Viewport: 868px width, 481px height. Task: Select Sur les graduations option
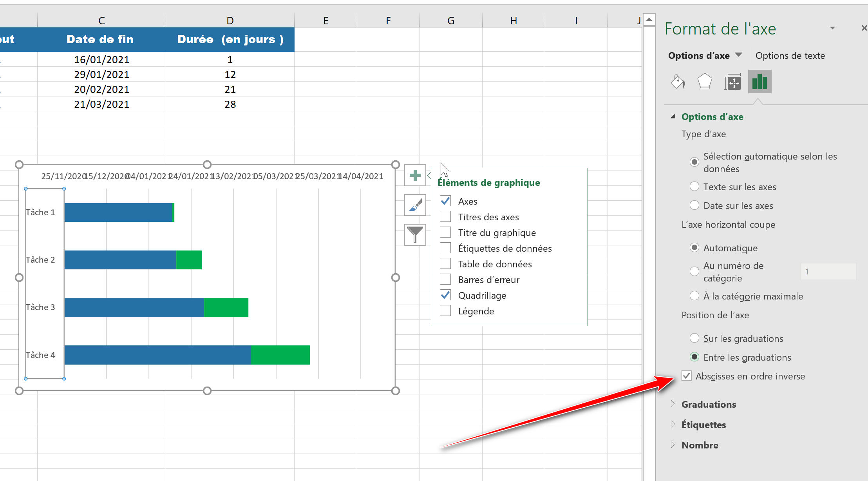694,338
